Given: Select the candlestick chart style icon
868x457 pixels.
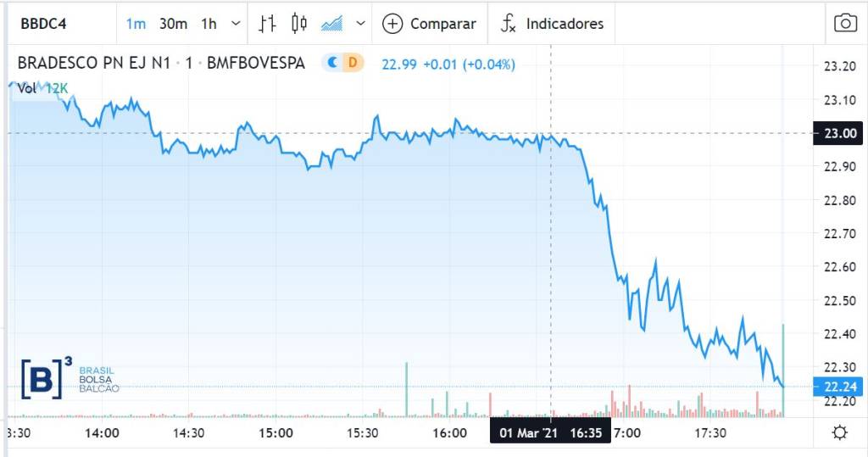Looking at the screenshot, I should click(298, 24).
